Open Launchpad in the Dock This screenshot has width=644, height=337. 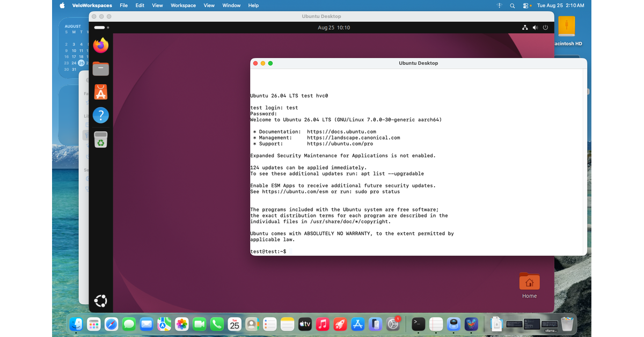coord(94,324)
